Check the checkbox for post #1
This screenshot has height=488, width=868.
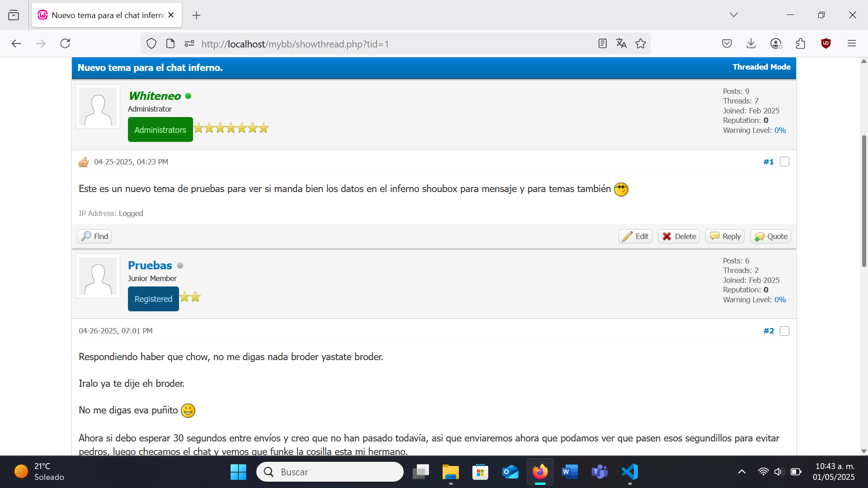point(784,162)
